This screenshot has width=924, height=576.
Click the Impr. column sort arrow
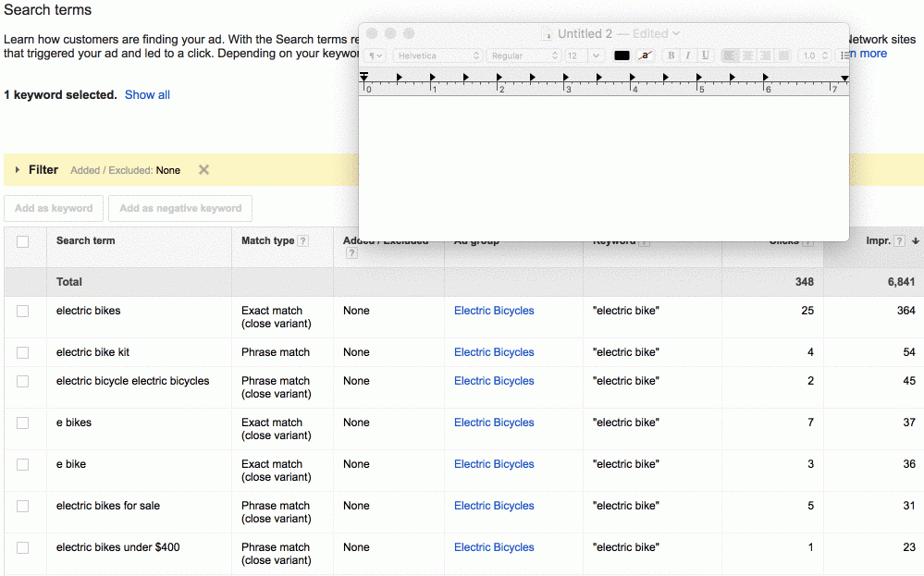915,241
